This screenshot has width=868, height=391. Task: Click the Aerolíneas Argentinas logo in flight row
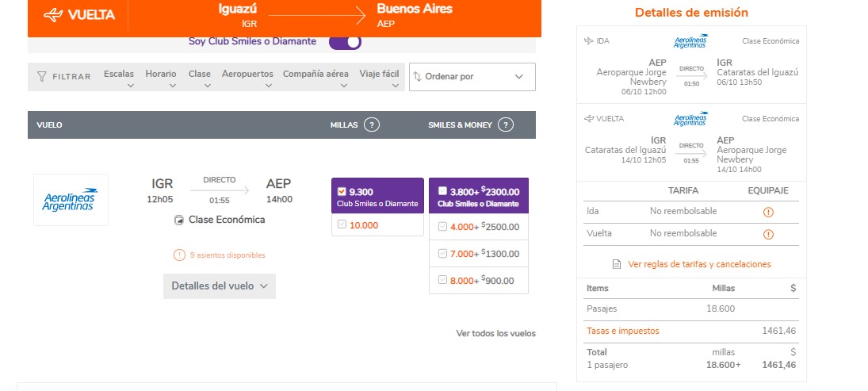coord(71,200)
